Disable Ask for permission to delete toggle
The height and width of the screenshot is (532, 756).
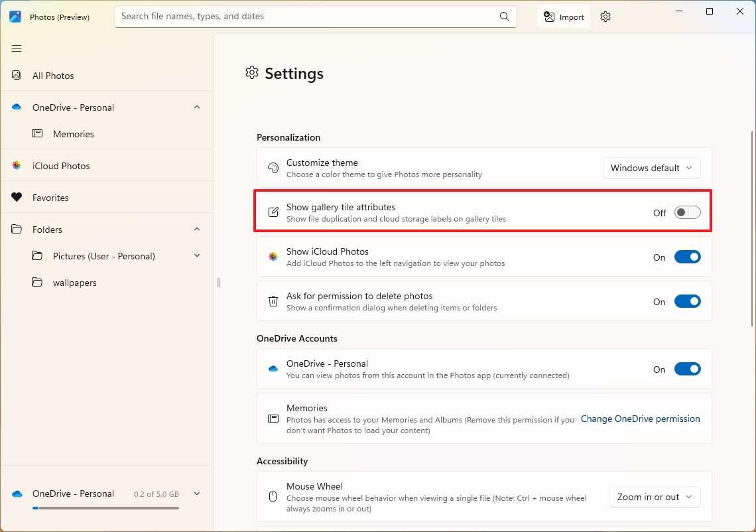[x=687, y=302]
